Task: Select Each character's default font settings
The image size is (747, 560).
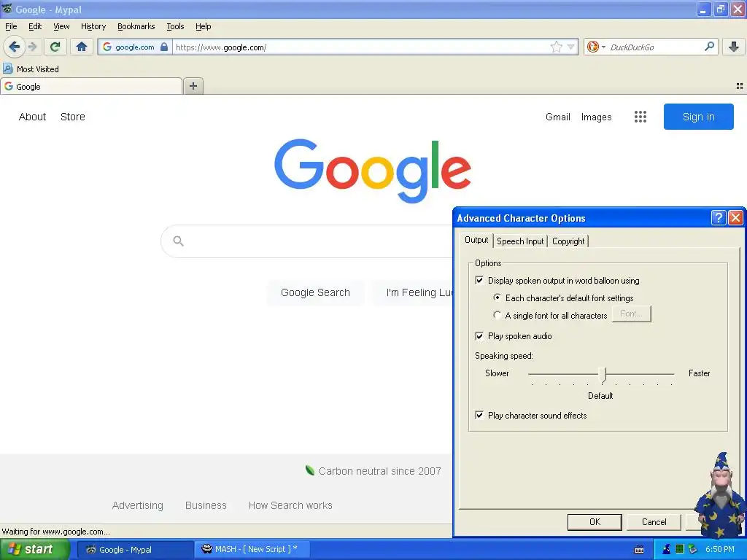Action: [498, 297]
